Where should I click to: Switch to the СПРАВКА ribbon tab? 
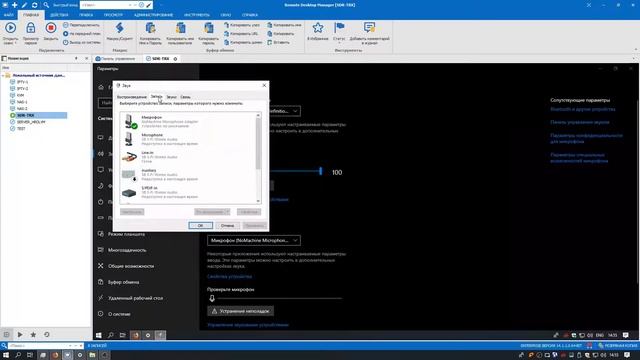[x=250, y=15]
